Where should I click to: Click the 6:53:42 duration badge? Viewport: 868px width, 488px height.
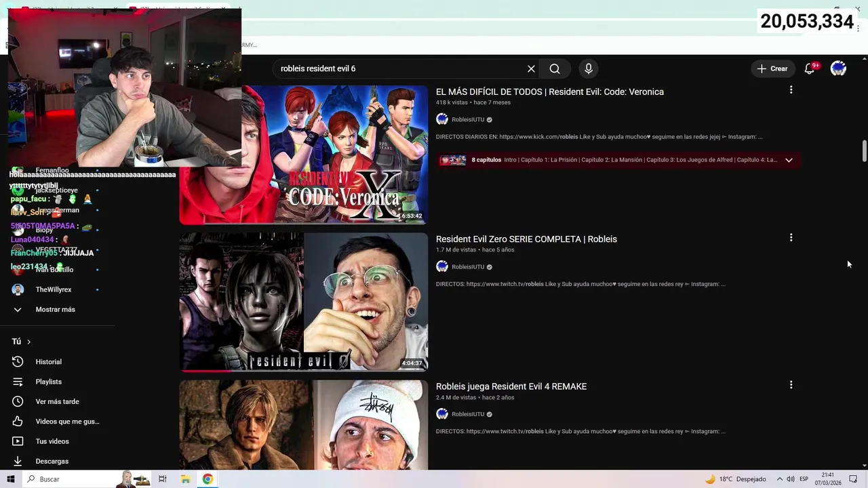click(x=412, y=216)
